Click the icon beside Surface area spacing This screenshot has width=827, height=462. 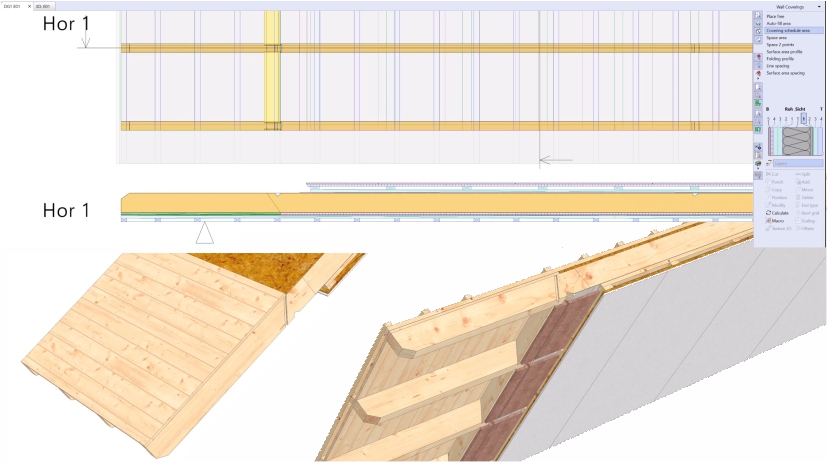click(x=758, y=74)
